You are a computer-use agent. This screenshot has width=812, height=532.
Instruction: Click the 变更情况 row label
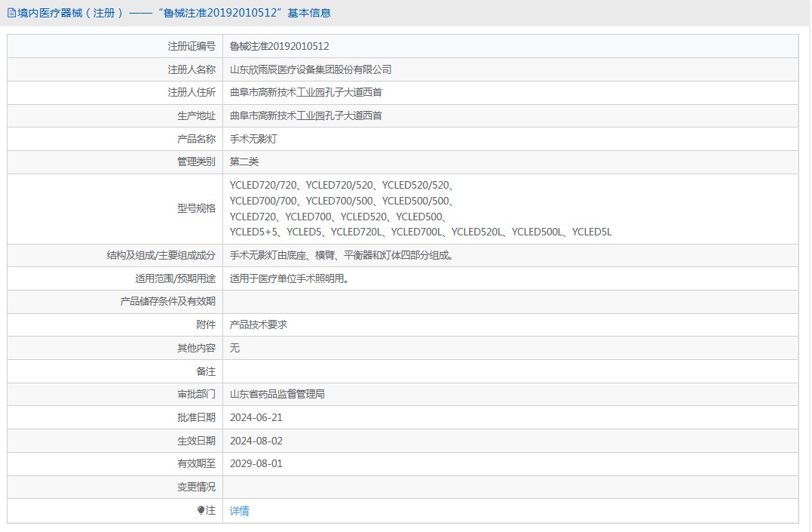point(196,487)
